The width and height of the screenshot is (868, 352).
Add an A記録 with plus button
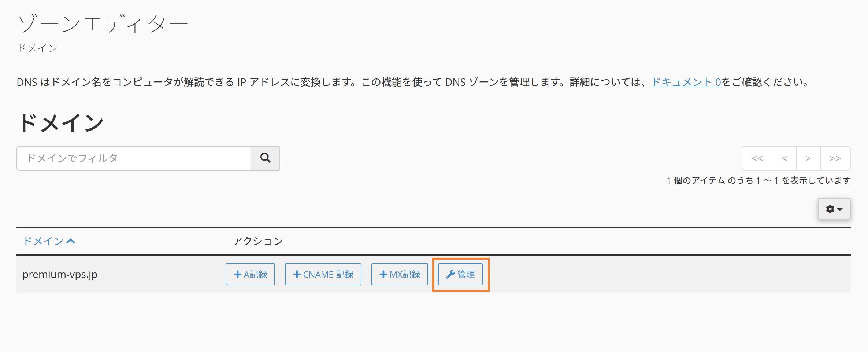pyautogui.click(x=250, y=274)
